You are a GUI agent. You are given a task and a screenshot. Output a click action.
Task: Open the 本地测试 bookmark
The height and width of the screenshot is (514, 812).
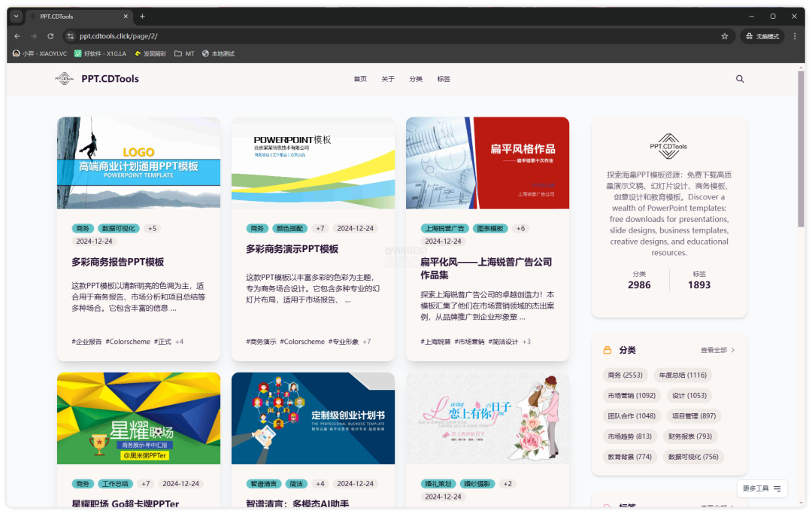pos(218,53)
